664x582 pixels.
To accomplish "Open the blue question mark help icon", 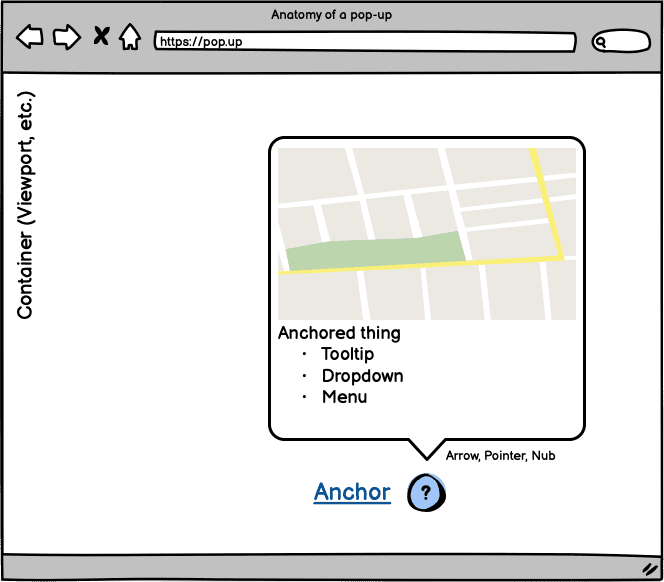I will [426, 493].
